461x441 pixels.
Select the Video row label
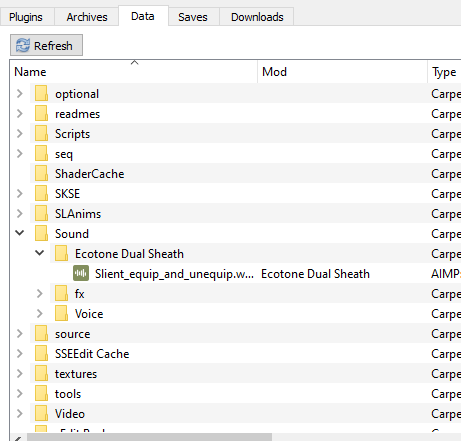coord(70,414)
